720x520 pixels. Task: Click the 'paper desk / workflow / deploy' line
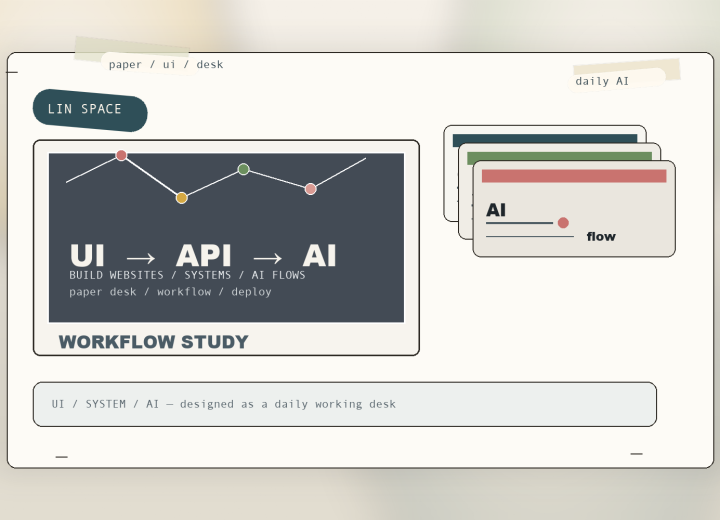pyautogui.click(x=170, y=292)
